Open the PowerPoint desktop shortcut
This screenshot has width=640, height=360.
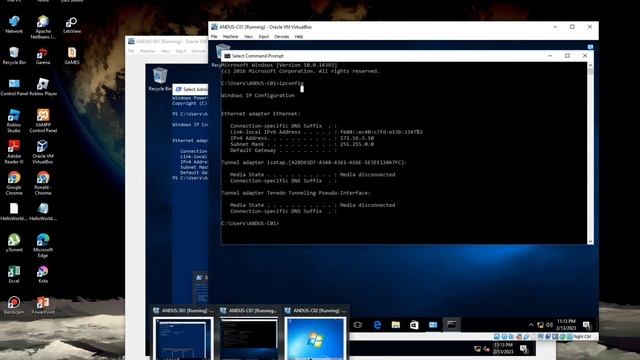(x=43, y=305)
